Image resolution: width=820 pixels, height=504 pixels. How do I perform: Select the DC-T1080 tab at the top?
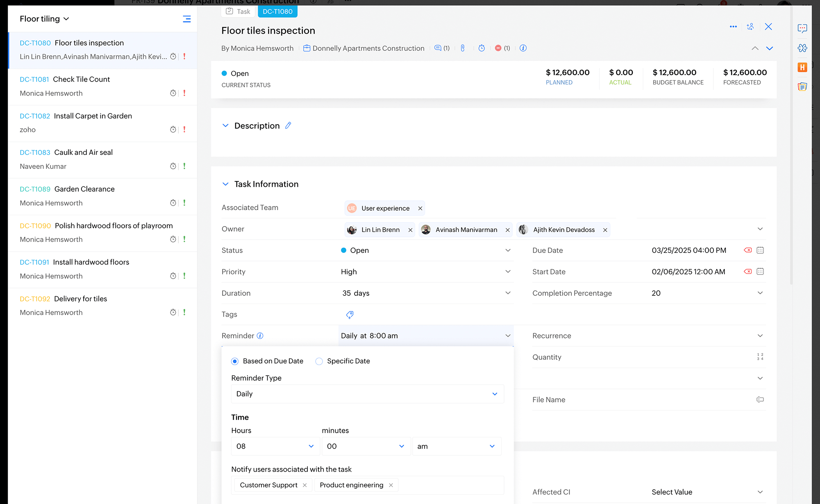tap(277, 11)
